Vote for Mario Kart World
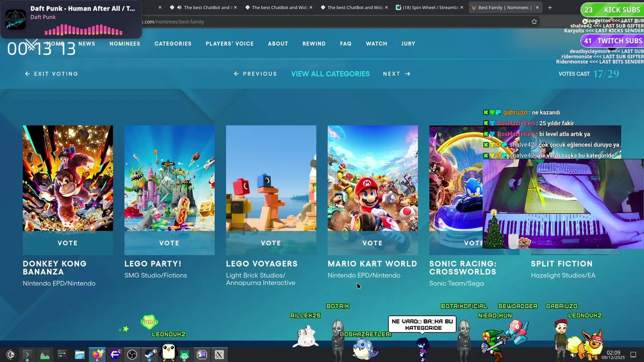Image resolution: width=644 pixels, height=362 pixels. coord(373,243)
